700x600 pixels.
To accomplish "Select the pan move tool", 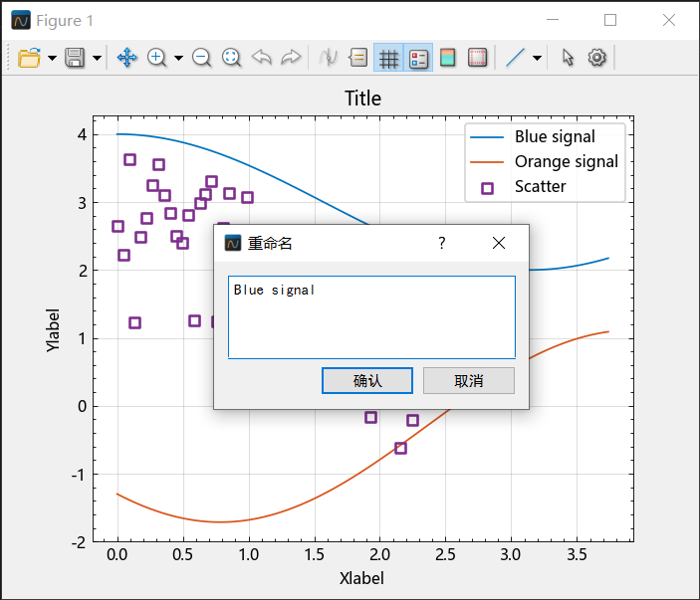I will (x=126, y=58).
